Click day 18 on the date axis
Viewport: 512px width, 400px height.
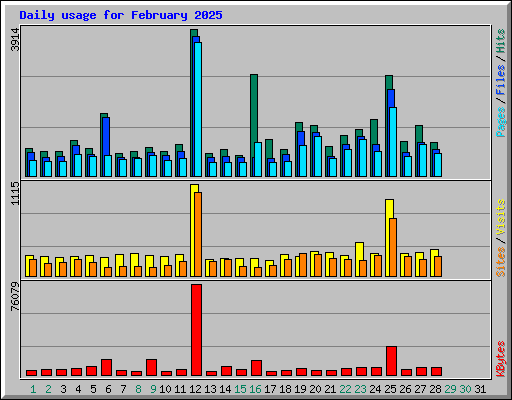[285, 389]
